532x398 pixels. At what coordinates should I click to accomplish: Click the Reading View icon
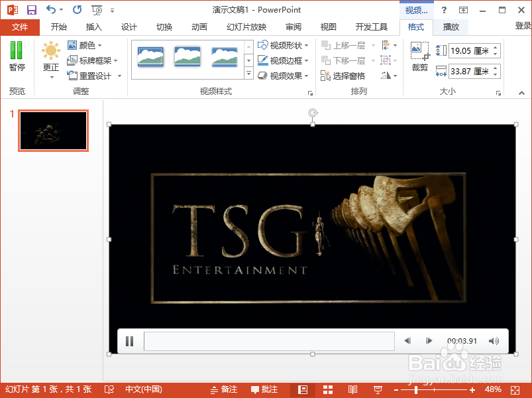[352, 389]
